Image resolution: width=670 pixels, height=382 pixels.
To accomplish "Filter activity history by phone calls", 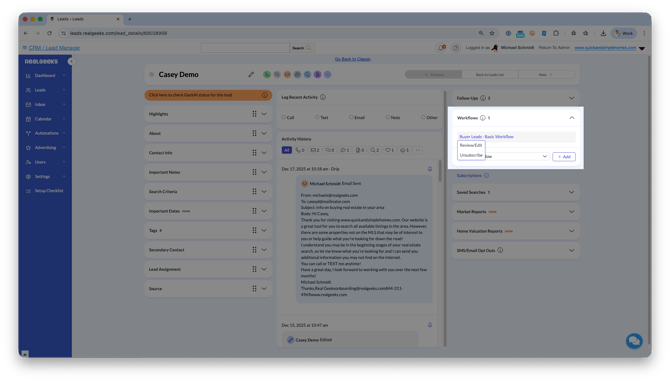I will pyautogui.click(x=300, y=150).
